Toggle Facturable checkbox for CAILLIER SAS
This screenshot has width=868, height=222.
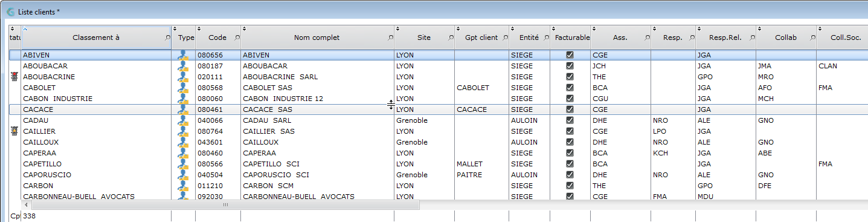[570, 131]
